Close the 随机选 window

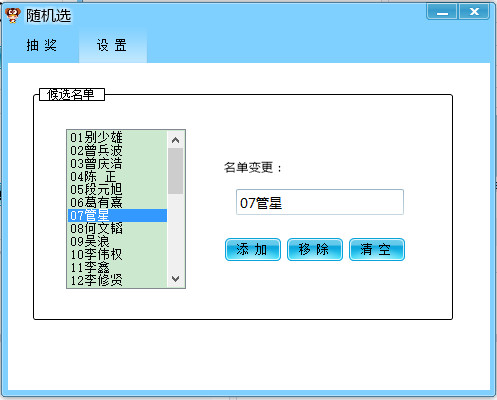tap(474, 12)
